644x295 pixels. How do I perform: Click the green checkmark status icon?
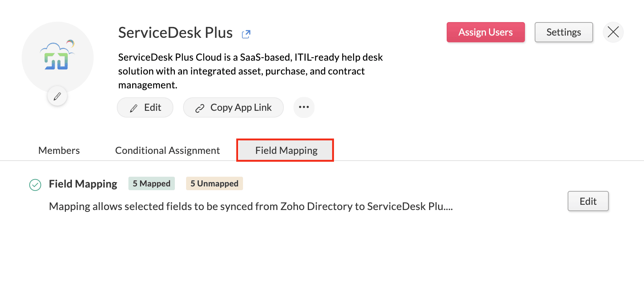(x=35, y=185)
